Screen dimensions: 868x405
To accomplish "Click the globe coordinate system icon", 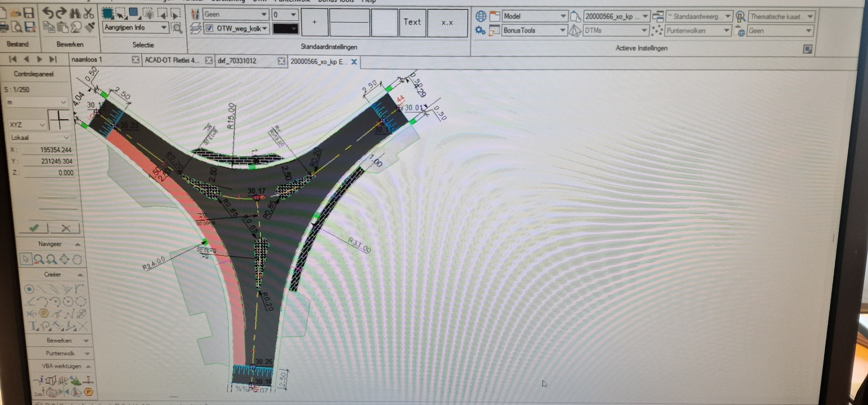I will pos(481,16).
